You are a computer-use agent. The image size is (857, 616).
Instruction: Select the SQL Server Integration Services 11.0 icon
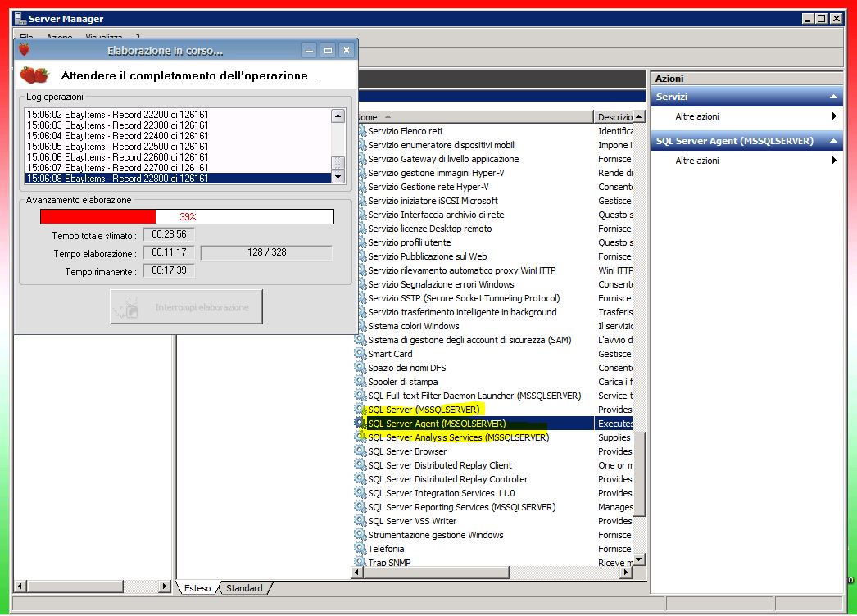pos(360,493)
